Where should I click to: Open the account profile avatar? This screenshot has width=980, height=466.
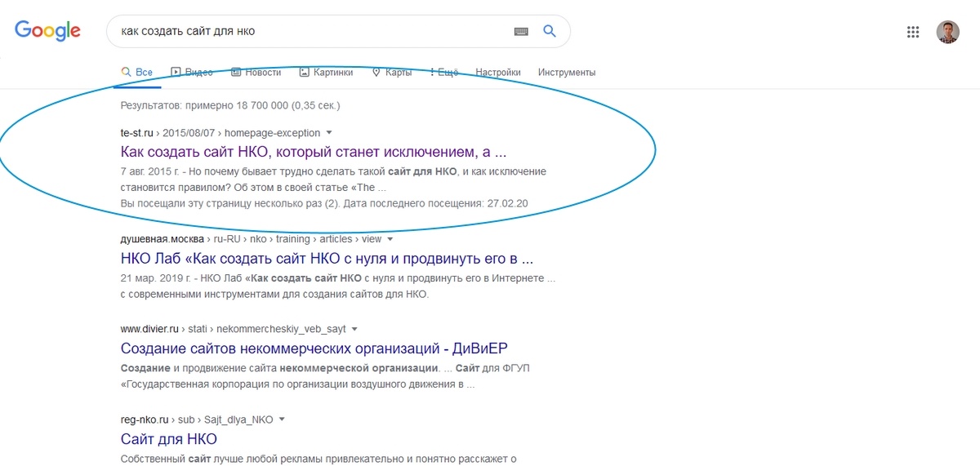(x=947, y=33)
